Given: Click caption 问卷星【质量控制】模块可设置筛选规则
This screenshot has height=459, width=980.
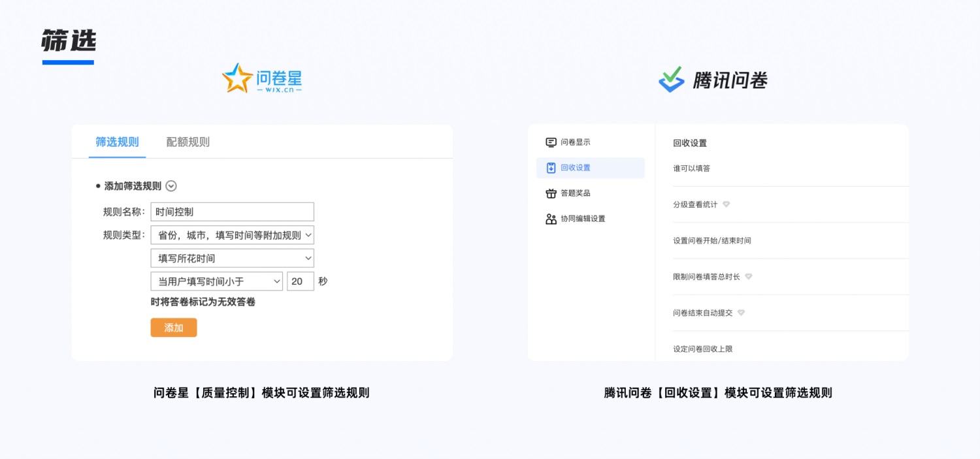Looking at the screenshot, I should [261, 392].
